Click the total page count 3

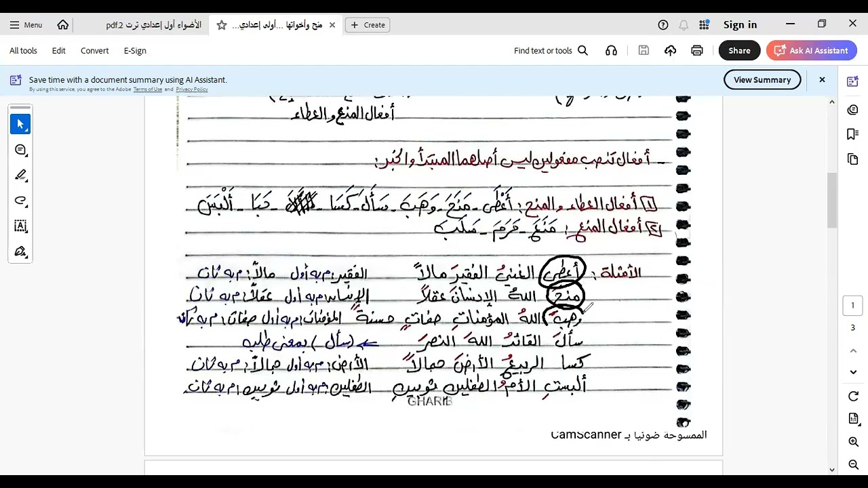[853, 328]
